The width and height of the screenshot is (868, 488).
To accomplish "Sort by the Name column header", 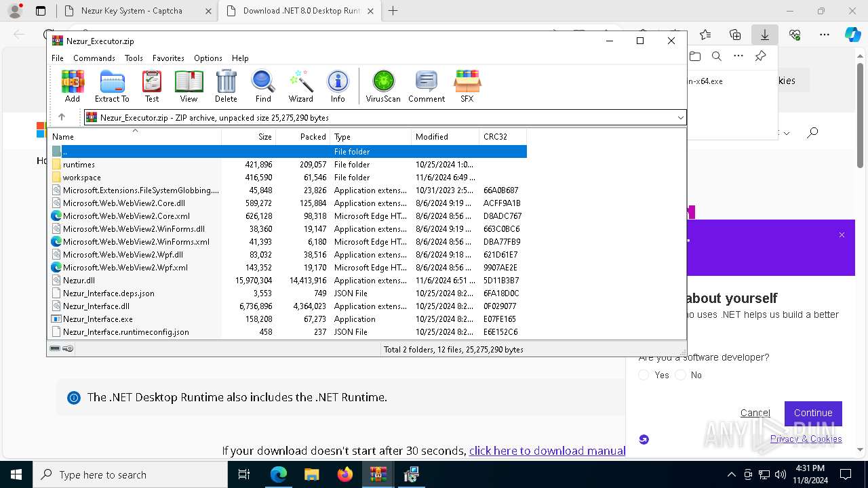I will 136,136.
